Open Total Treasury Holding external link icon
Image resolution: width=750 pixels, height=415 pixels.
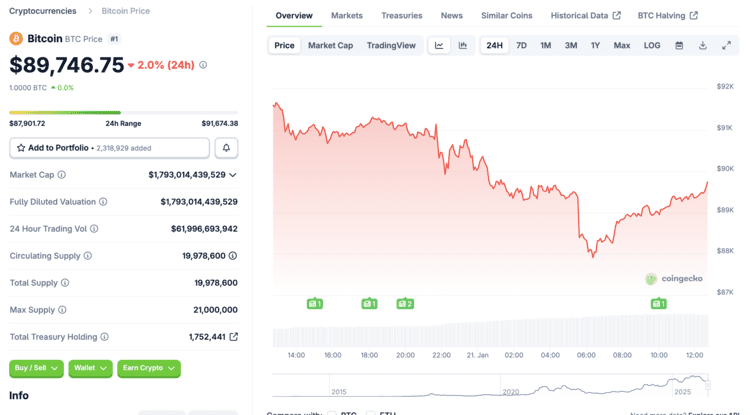tap(234, 337)
